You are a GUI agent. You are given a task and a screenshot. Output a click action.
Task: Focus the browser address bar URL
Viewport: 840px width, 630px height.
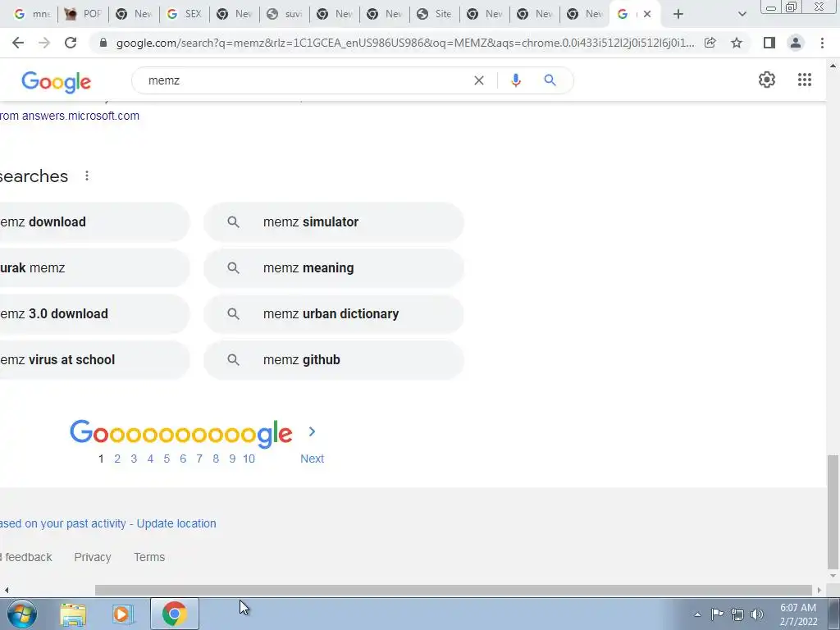click(405, 43)
